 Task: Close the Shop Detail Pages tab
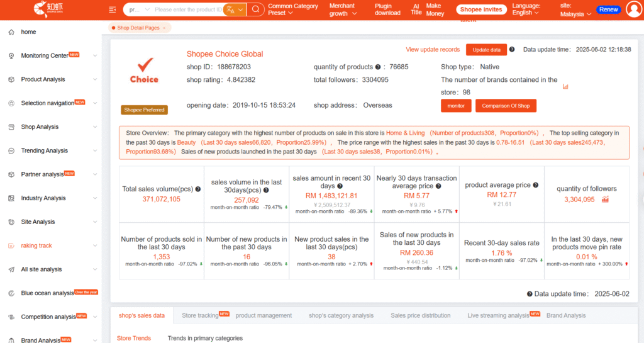[164, 28]
